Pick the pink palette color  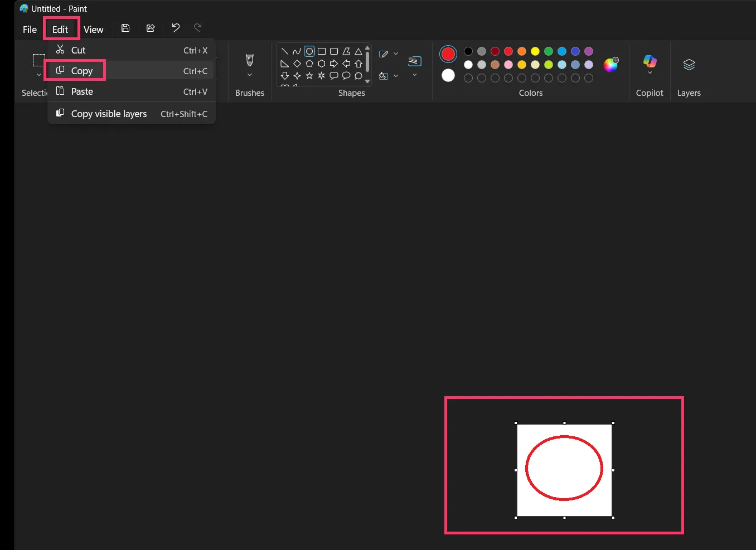click(x=508, y=65)
